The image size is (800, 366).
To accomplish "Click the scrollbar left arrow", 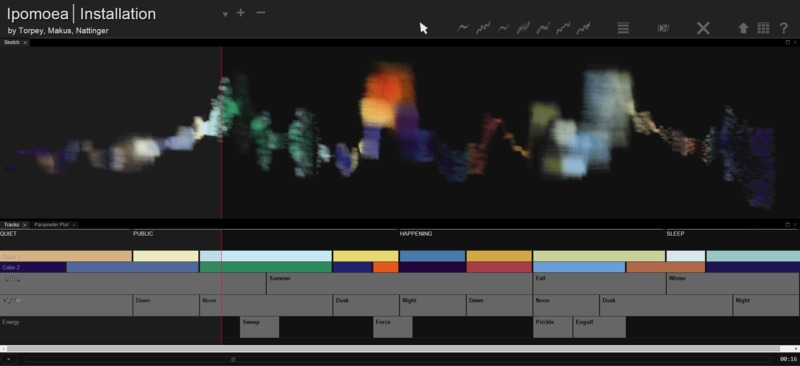I will 3,349.
